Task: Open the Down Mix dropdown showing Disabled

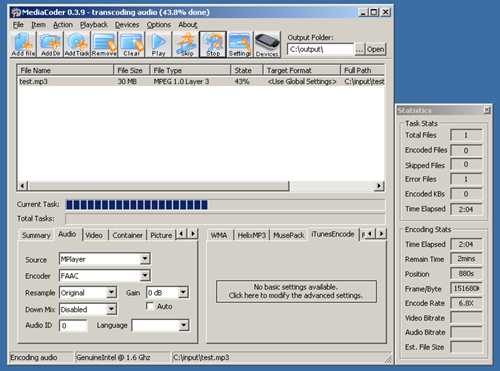Action: pyautogui.click(x=112, y=309)
